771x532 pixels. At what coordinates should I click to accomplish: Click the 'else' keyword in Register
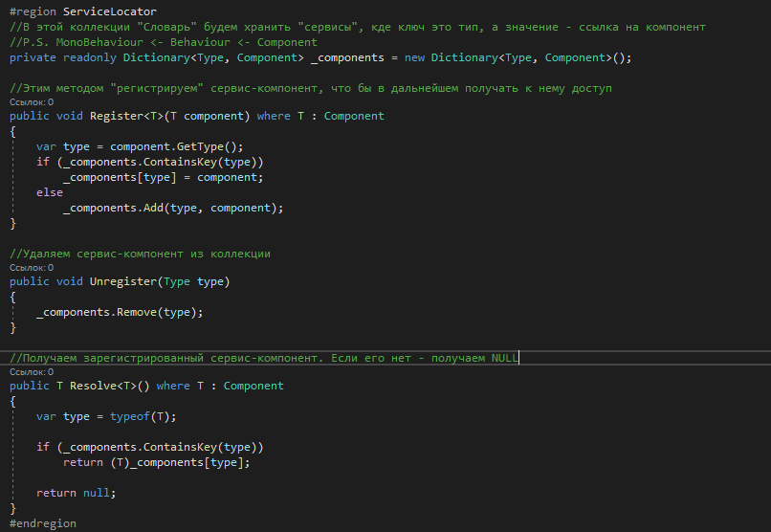(x=50, y=192)
